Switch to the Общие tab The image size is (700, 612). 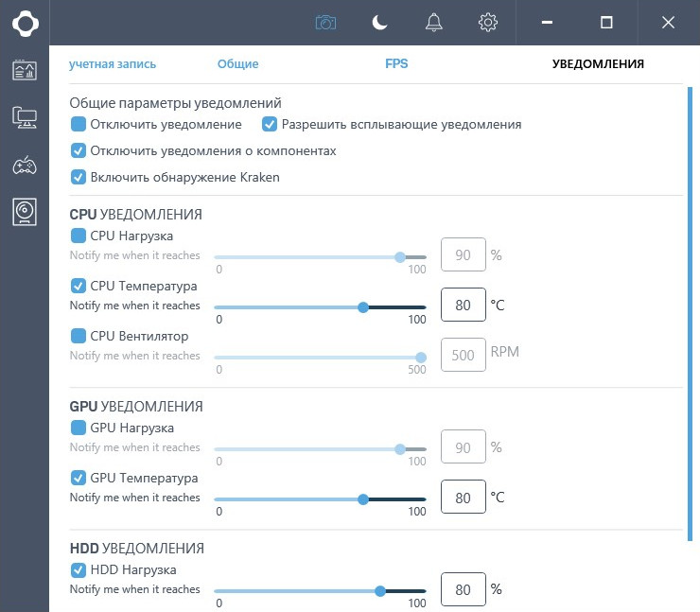click(238, 63)
